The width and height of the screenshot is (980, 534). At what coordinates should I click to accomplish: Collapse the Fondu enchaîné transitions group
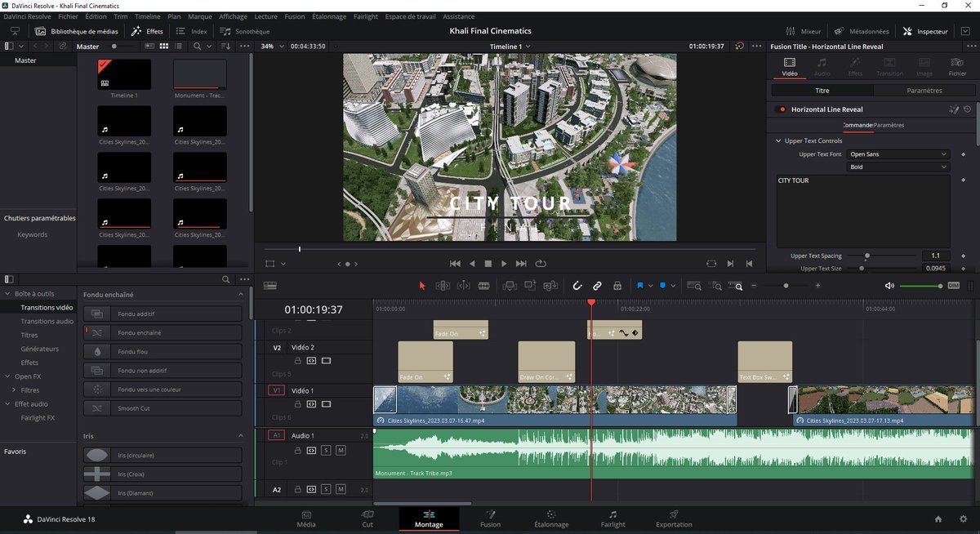241,295
